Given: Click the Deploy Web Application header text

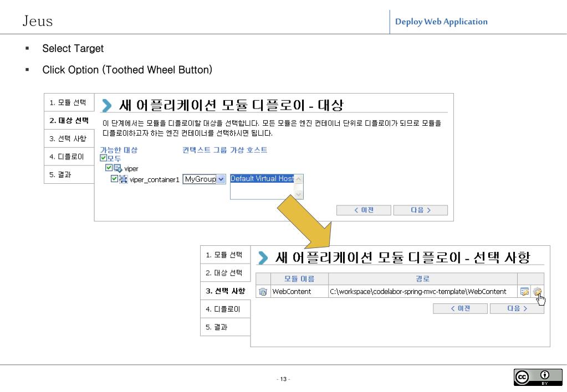Looking at the screenshot, I should click(441, 22).
